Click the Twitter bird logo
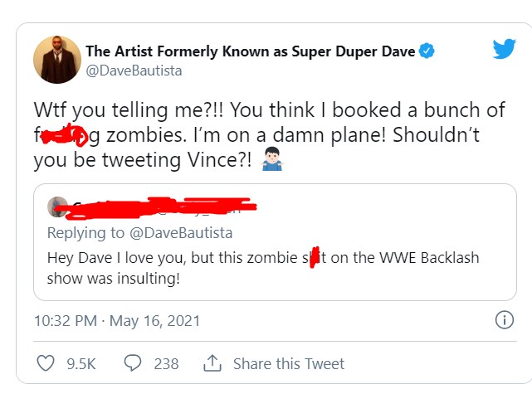The height and width of the screenshot is (394, 532). coord(504,50)
